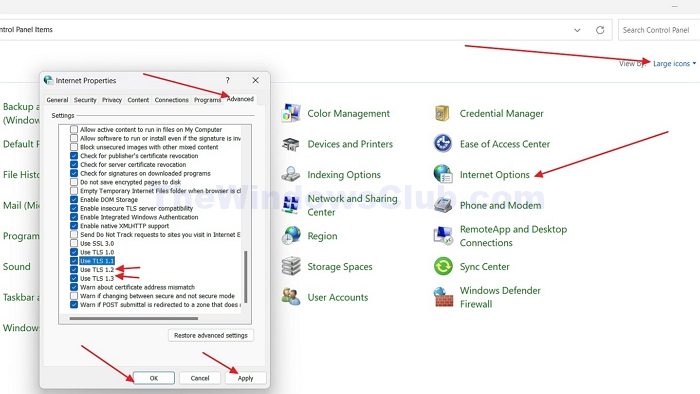Viewport: 700px width, 394px height.
Task: Toggle Enable native XMLHTTP support checkbox
Action: (x=74, y=226)
